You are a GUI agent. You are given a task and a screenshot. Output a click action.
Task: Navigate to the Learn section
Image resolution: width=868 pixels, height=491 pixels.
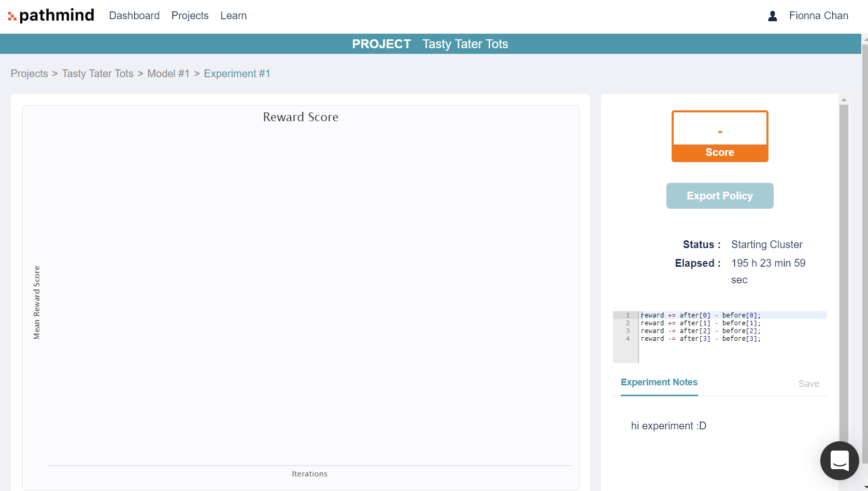pyautogui.click(x=233, y=16)
